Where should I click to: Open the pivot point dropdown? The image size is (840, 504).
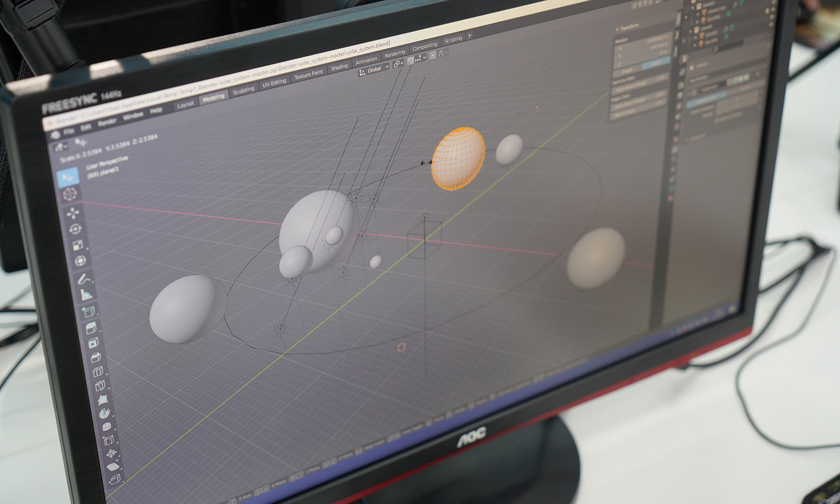[398, 64]
